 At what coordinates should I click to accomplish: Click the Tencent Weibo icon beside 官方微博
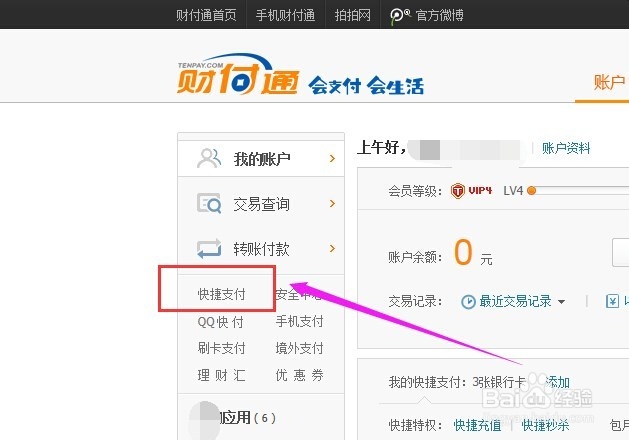[x=400, y=16]
